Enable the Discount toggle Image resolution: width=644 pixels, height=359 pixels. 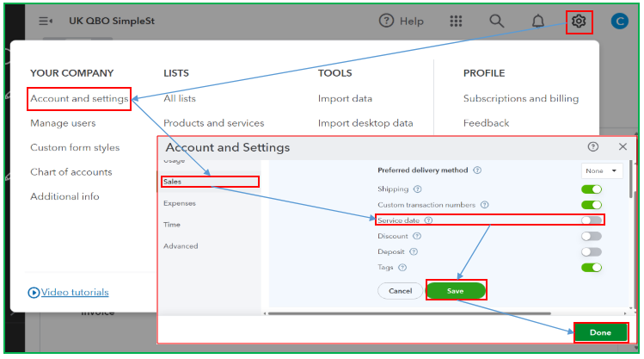click(592, 236)
